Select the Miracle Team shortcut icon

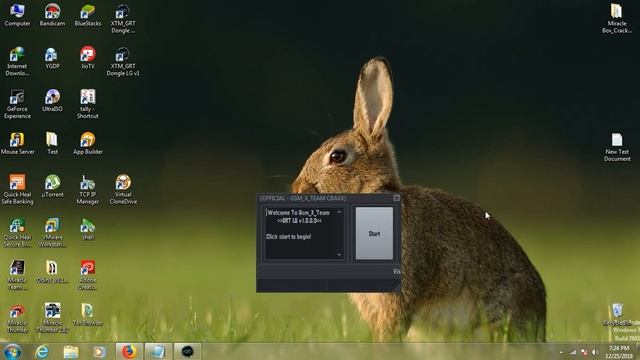17,276
